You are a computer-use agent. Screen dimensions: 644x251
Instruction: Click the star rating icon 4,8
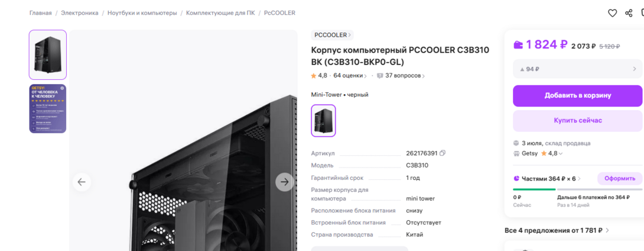(x=314, y=76)
